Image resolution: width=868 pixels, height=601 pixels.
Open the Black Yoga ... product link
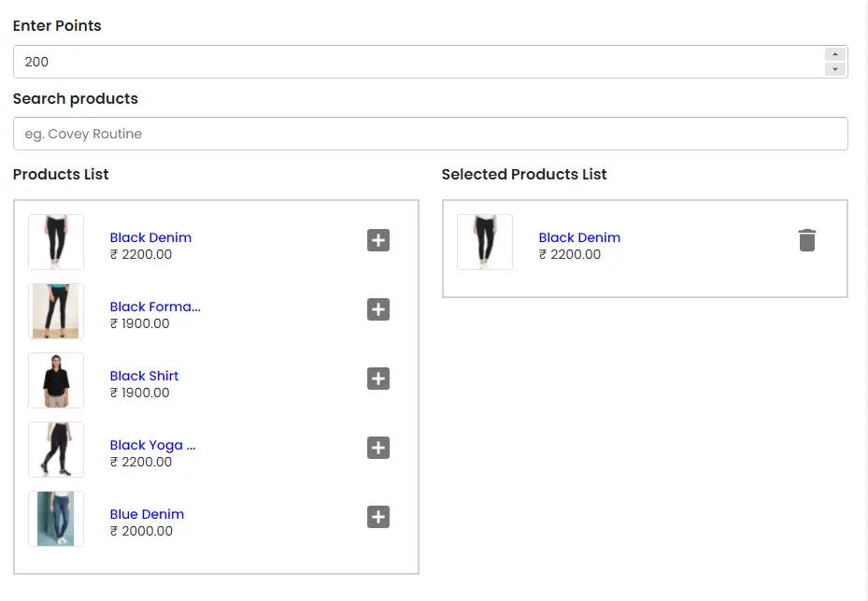152,445
